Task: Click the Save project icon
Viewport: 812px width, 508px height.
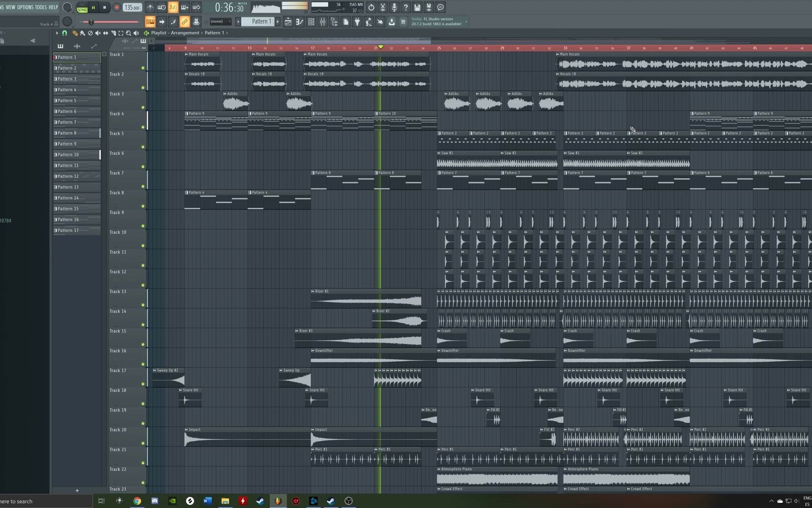Action: pyautogui.click(x=417, y=8)
